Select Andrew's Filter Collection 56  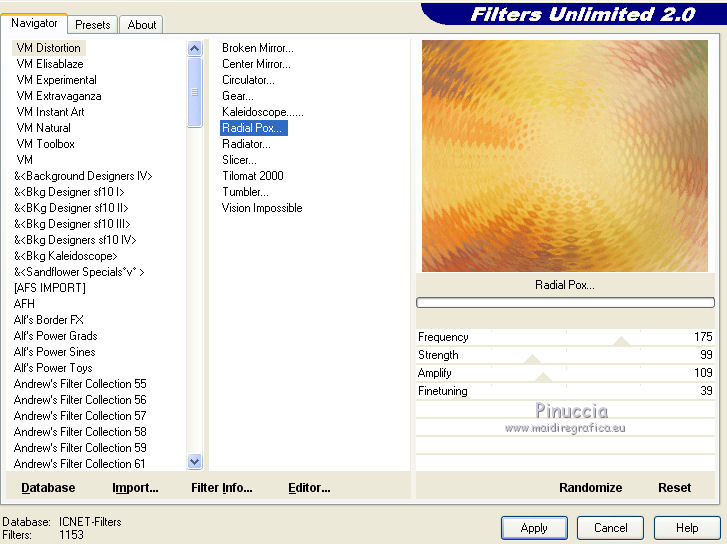coord(80,400)
